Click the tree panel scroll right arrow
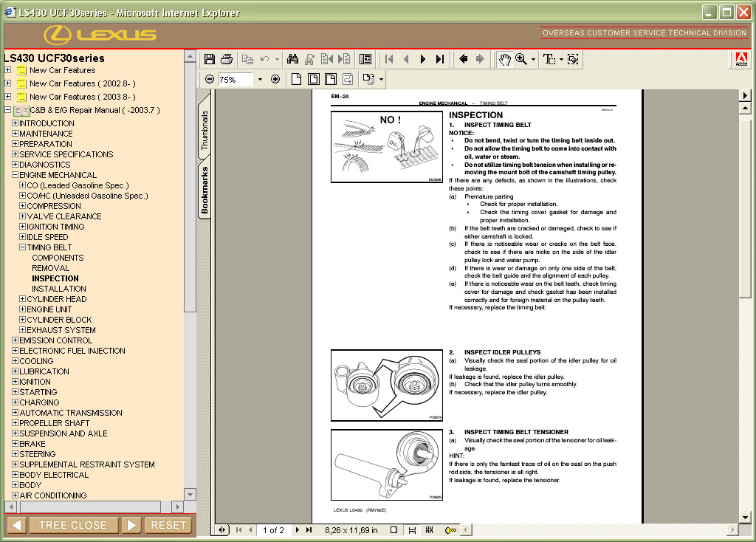 coord(177,507)
